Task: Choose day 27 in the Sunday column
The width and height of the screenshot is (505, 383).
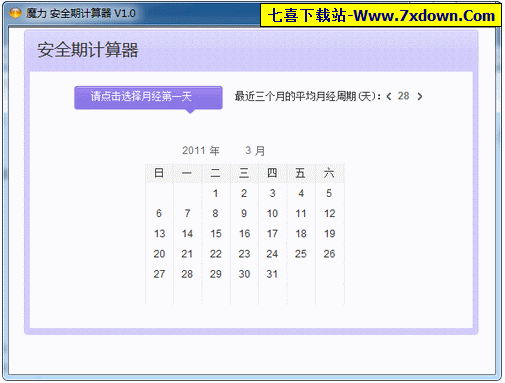Action: 159,274
